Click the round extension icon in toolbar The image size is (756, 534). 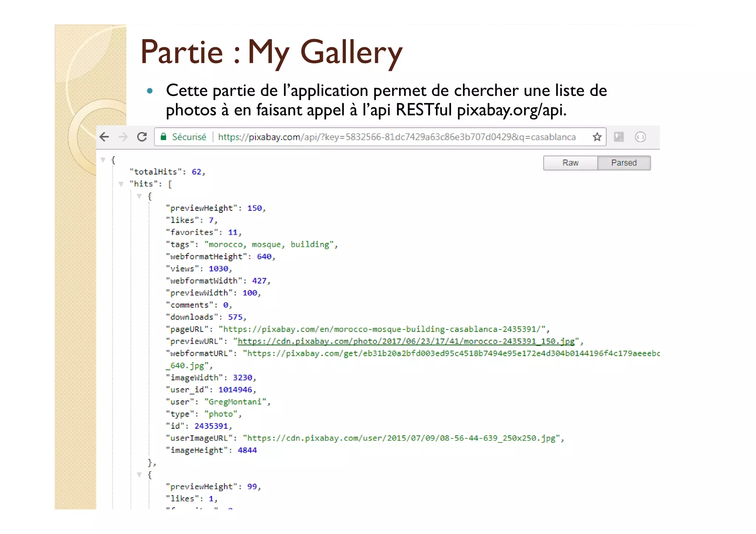pos(640,137)
